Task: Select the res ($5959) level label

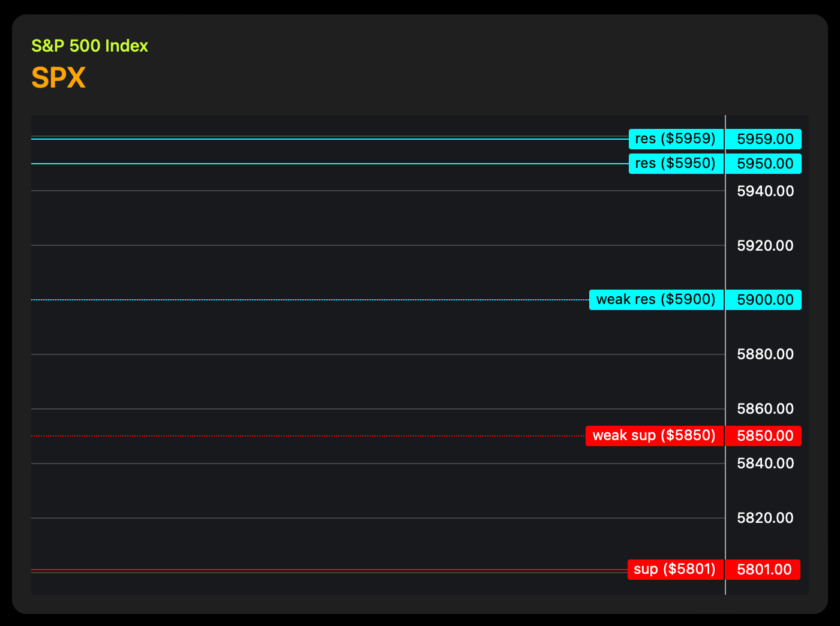Action: click(676, 139)
